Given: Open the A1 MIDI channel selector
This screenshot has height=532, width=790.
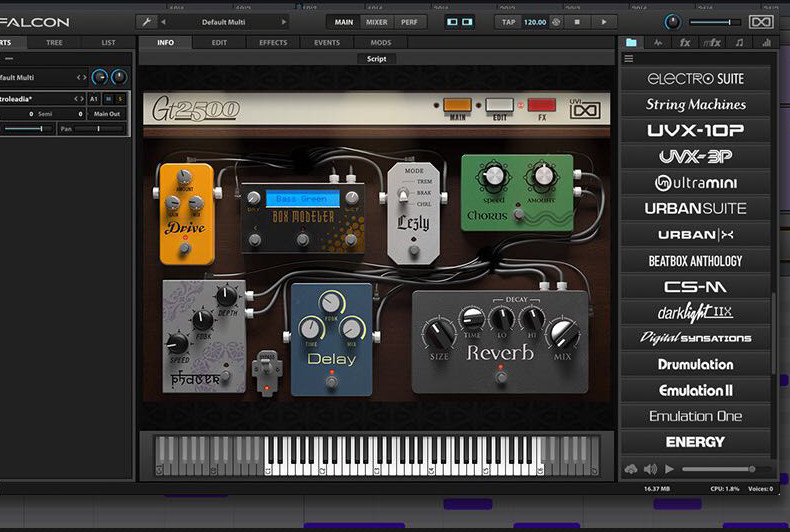Looking at the screenshot, I should pos(94,99).
